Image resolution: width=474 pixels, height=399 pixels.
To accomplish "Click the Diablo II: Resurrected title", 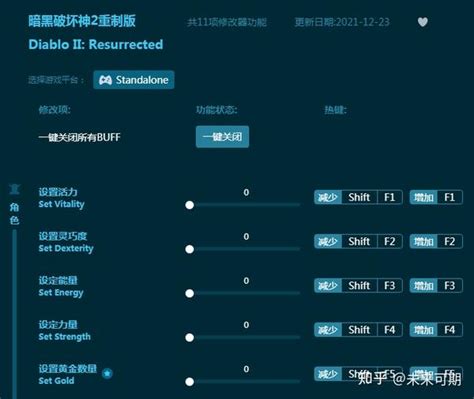I will click(x=96, y=45).
